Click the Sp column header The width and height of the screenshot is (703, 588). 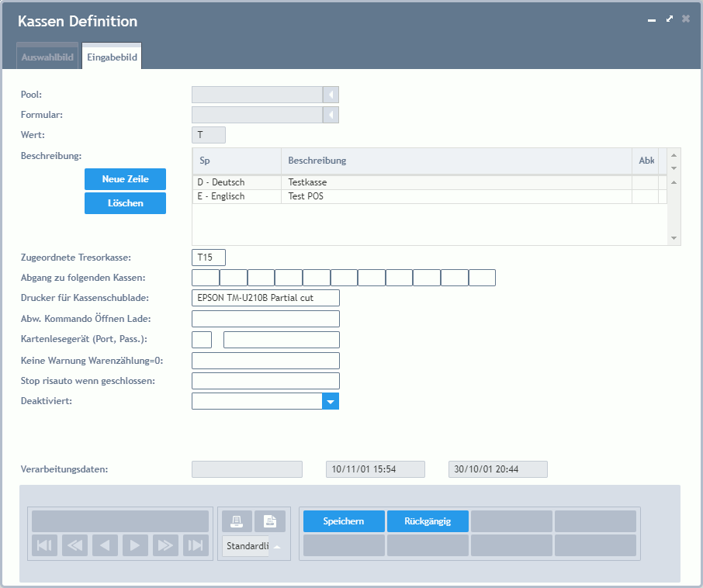[237, 161]
